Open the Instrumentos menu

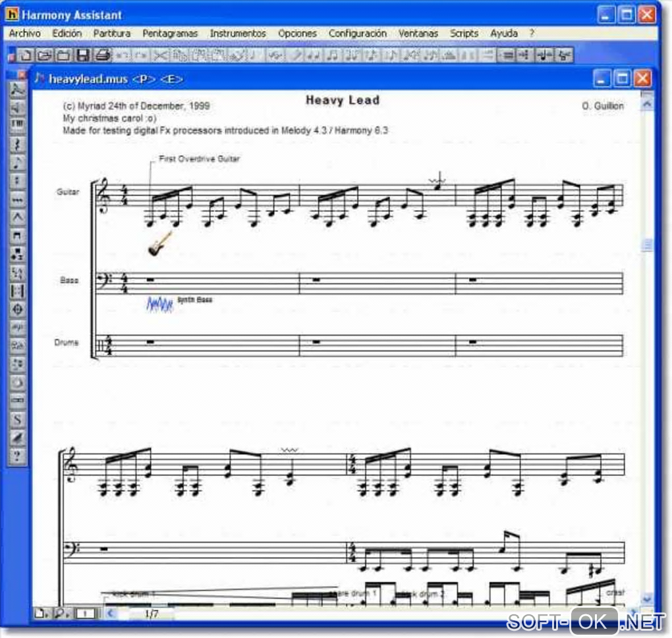pyautogui.click(x=238, y=34)
